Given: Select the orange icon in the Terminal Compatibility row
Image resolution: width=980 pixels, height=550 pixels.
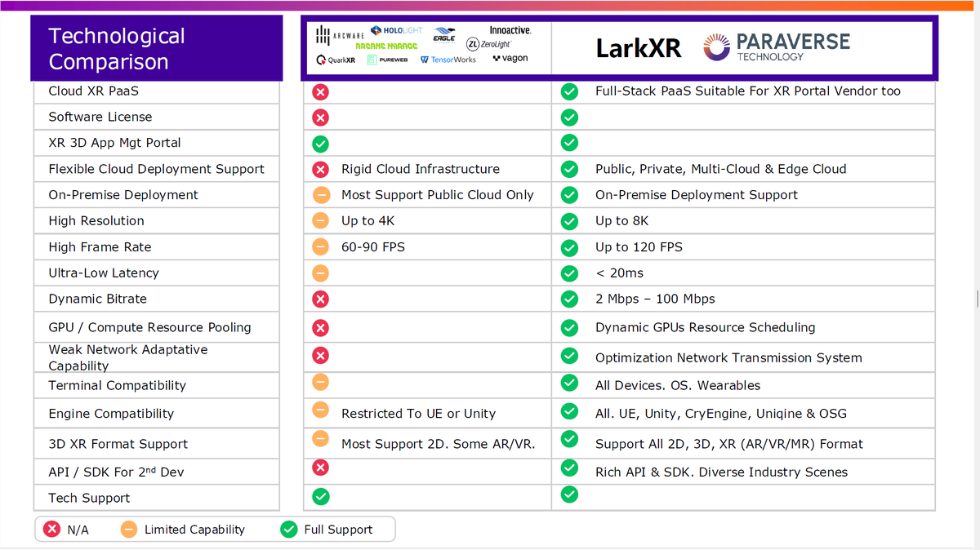Looking at the screenshot, I should (x=321, y=382).
